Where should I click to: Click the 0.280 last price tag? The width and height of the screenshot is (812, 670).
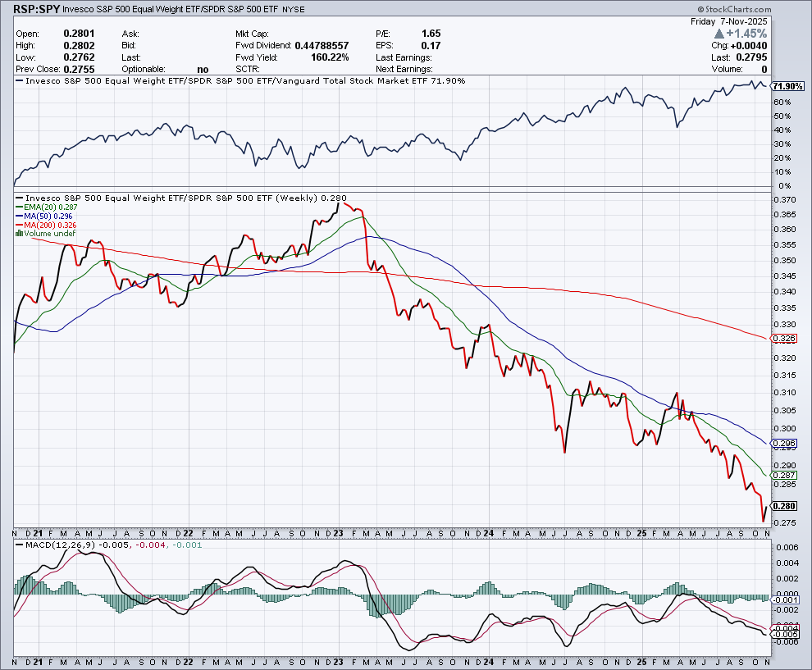(785, 506)
